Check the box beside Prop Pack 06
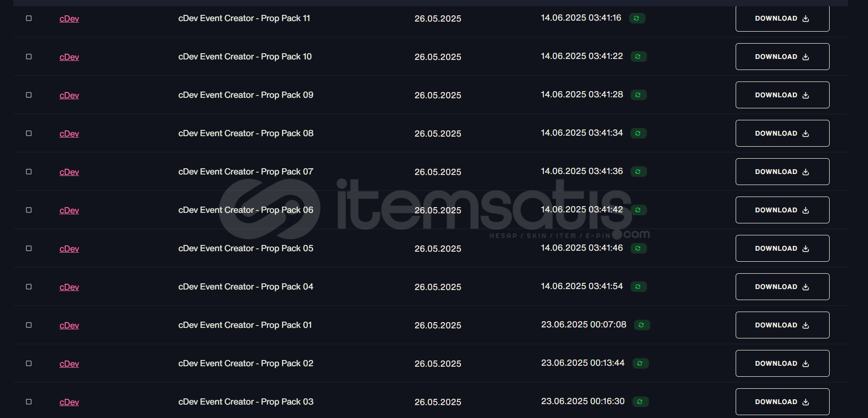 (29, 210)
